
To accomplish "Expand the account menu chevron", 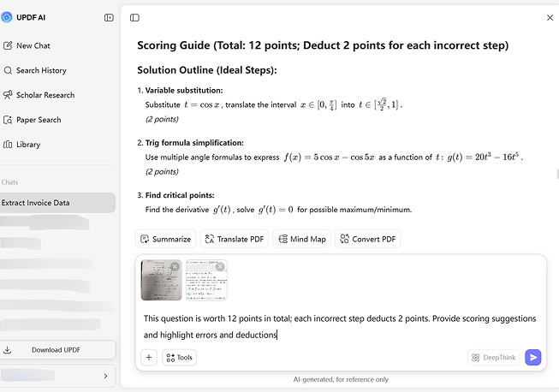I will (x=105, y=375).
